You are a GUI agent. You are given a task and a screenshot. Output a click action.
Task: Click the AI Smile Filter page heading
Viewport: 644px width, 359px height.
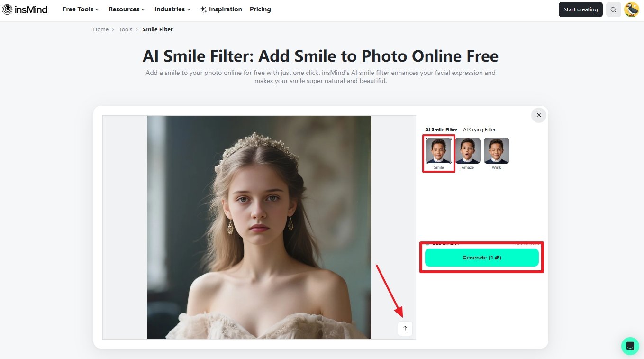tap(320, 56)
